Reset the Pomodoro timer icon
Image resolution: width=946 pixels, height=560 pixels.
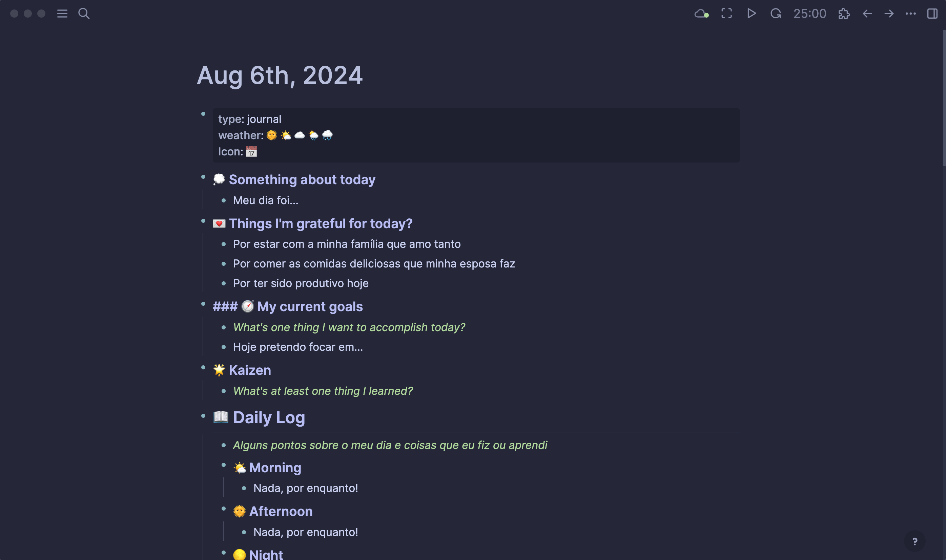point(776,14)
